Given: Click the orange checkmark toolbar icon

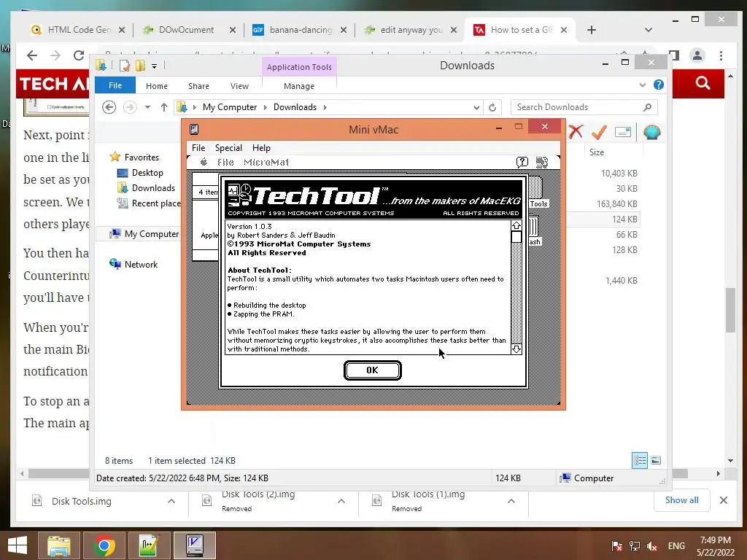Looking at the screenshot, I should pyautogui.click(x=600, y=132).
